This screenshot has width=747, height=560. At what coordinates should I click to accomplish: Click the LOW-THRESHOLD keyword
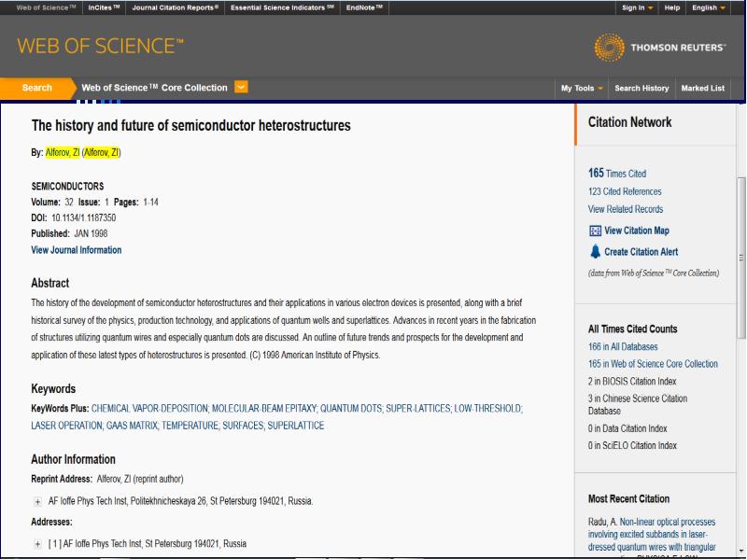click(x=487, y=409)
